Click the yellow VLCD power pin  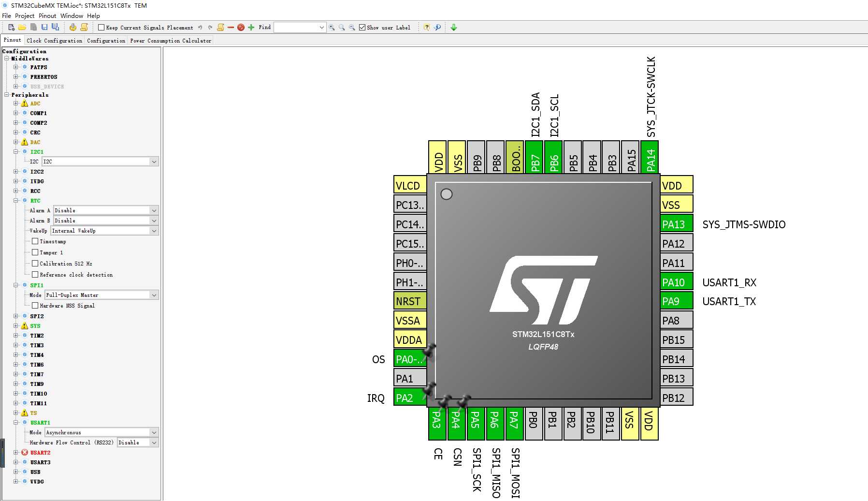pos(410,186)
